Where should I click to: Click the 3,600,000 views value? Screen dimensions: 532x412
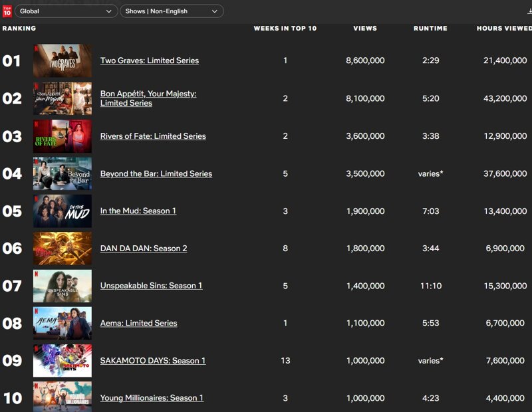[x=365, y=136]
